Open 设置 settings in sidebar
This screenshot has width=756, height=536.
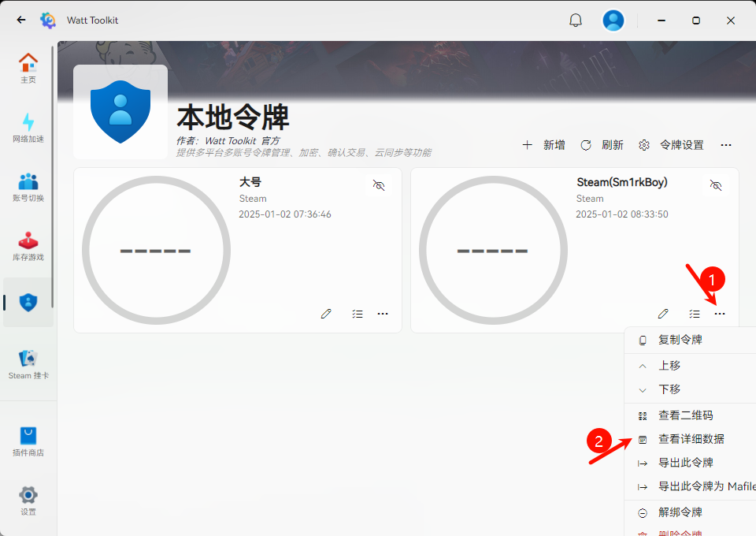tap(28, 501)
